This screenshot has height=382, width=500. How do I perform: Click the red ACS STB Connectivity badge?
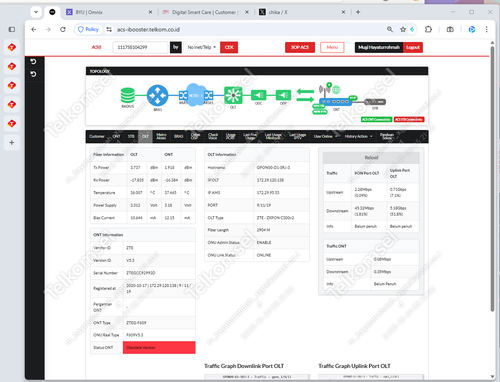pyautogui.click(x=409, y=119)
